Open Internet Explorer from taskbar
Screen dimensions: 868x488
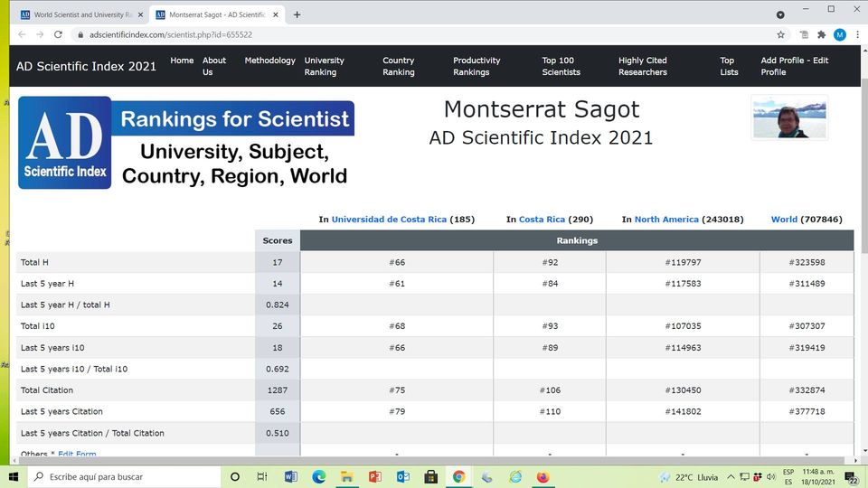click(515, 476)
